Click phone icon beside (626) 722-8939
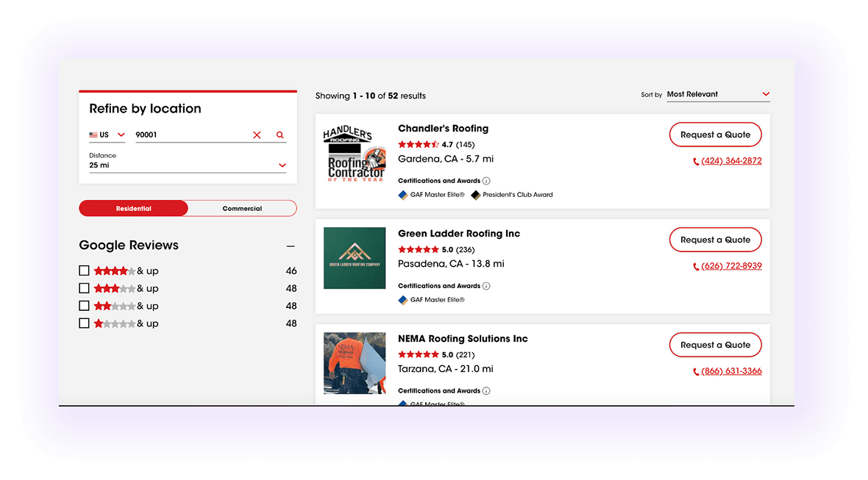Viewport: 868px width, 480px height. 696,267
